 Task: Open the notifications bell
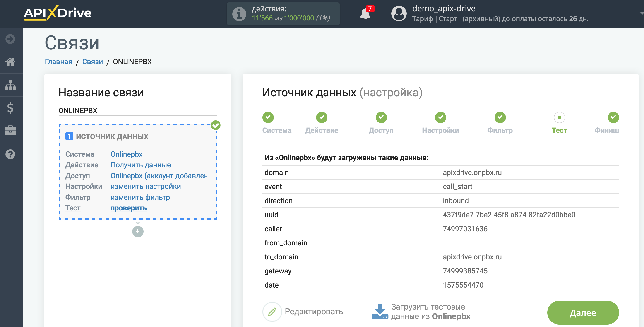pyautogui.click(x=365, y=14)
